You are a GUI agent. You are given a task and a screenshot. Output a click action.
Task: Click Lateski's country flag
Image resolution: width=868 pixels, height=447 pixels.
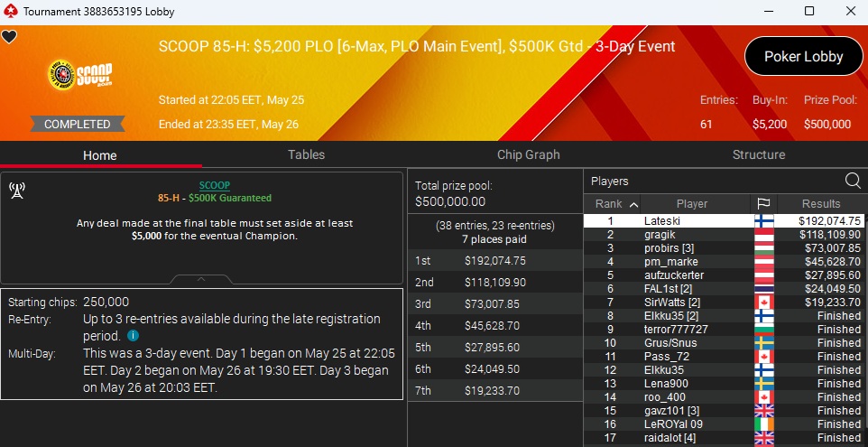pos(764,221)
